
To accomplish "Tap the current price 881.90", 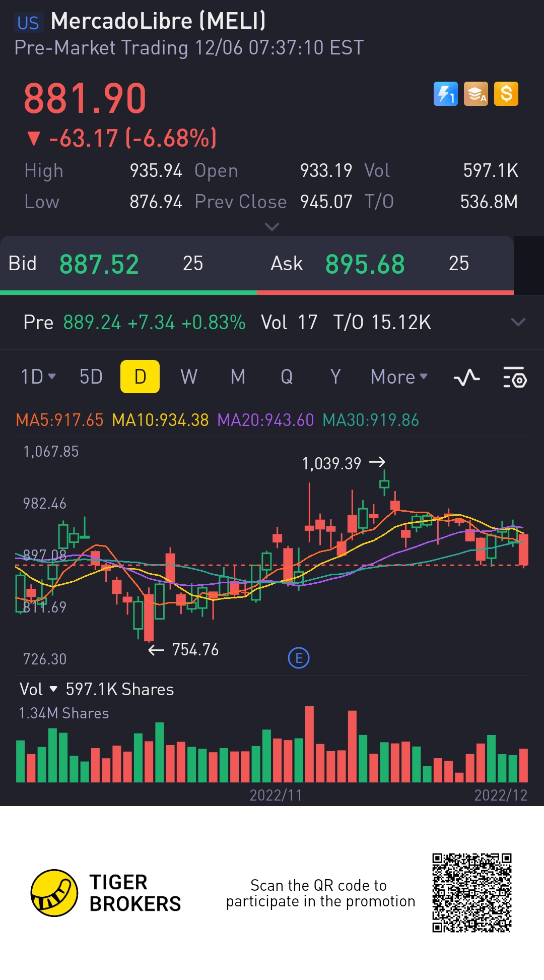I will [x=85, y=98].
